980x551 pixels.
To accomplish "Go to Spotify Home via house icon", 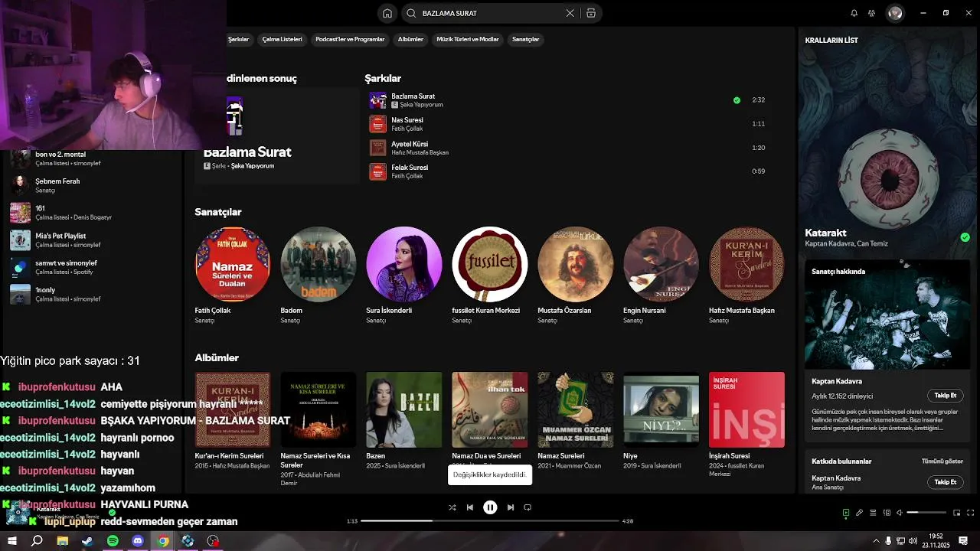I will click(387, 13).
